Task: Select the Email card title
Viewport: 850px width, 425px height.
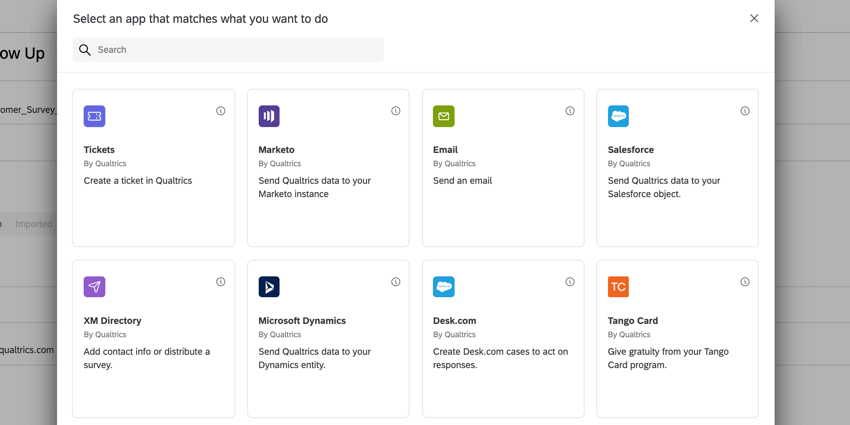Action: click(x=445, y=150)
